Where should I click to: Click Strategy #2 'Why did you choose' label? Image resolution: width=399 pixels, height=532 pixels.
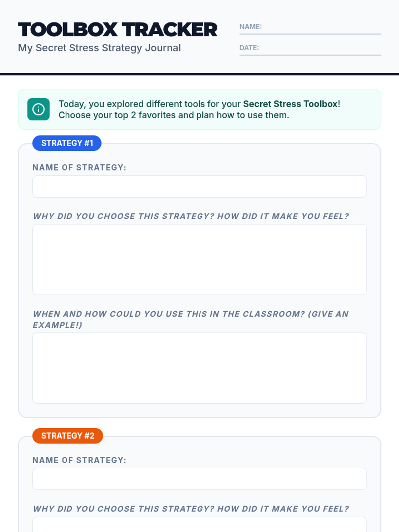pyautogui.click(x=191, y=509)
